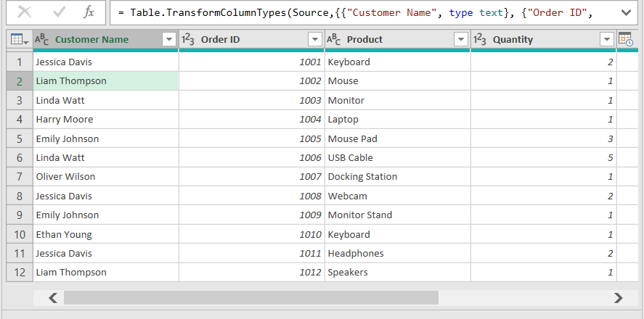Click the Docking Station product cell
This screenshot has height=319, width=644.
coord(398,177)
